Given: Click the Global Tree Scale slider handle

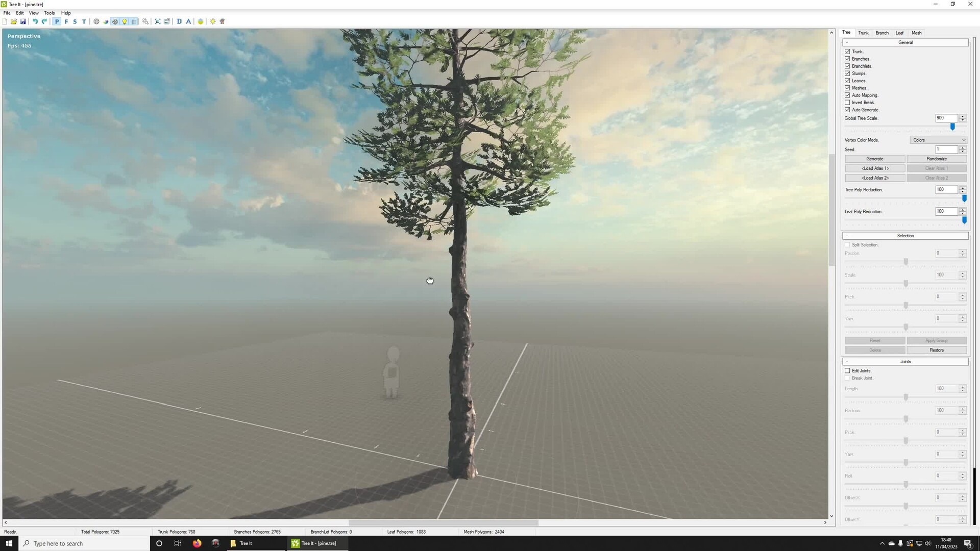Looking at the screenshot, I should click(952, 127).
